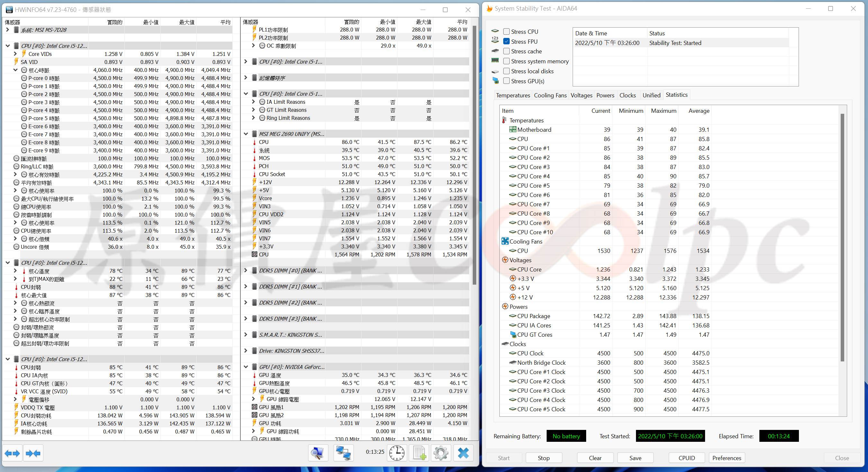Viewport: 868px width, 472px height.
Task: Click CPU GT Cores icon in AIDA64
Action: (x=513, y=334)
